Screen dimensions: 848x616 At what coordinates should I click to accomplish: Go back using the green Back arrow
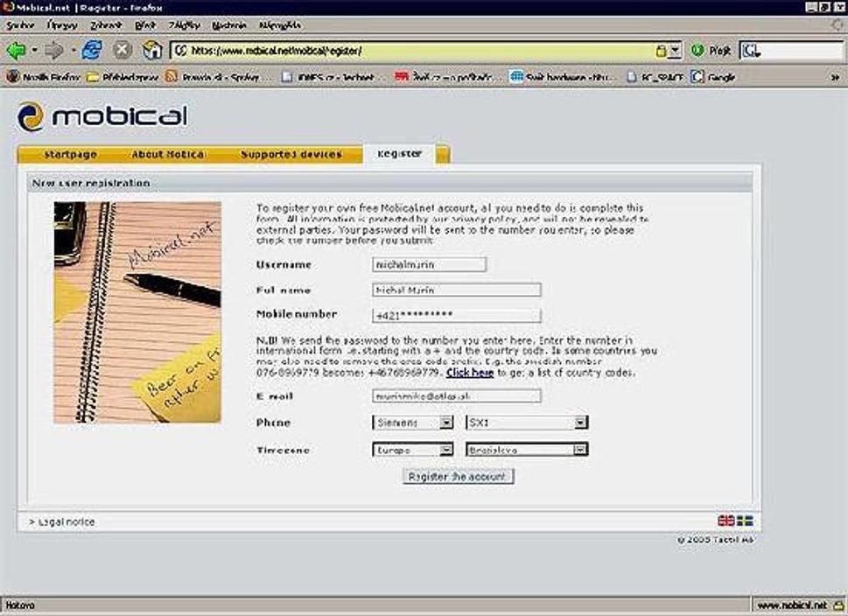point(17,51)
